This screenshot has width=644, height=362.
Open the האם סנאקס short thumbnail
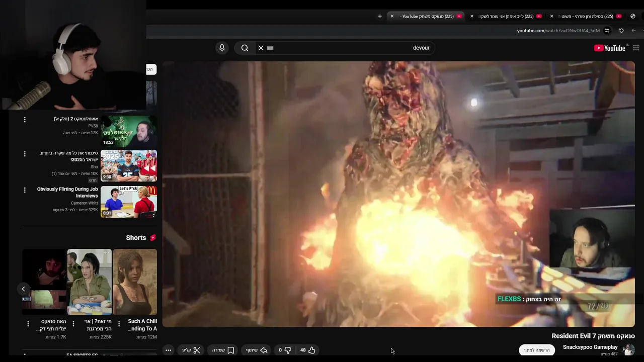(x=44, y=282)
